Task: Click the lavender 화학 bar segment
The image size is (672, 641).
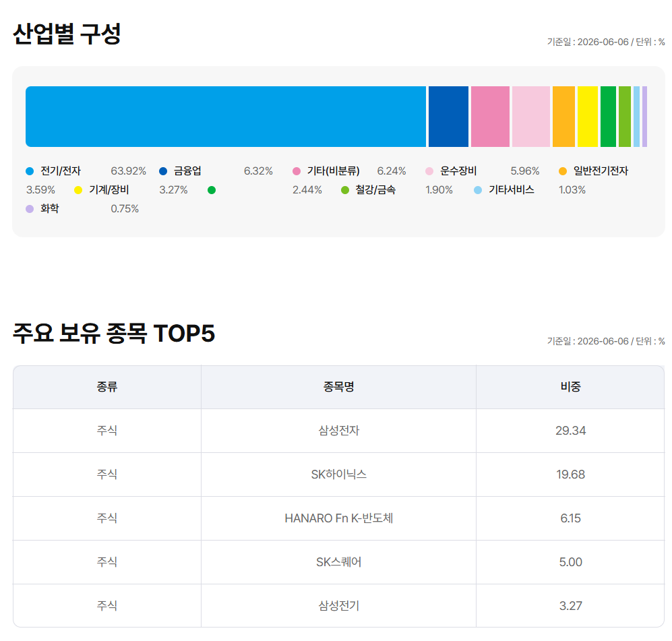Action: pos(644,117)
